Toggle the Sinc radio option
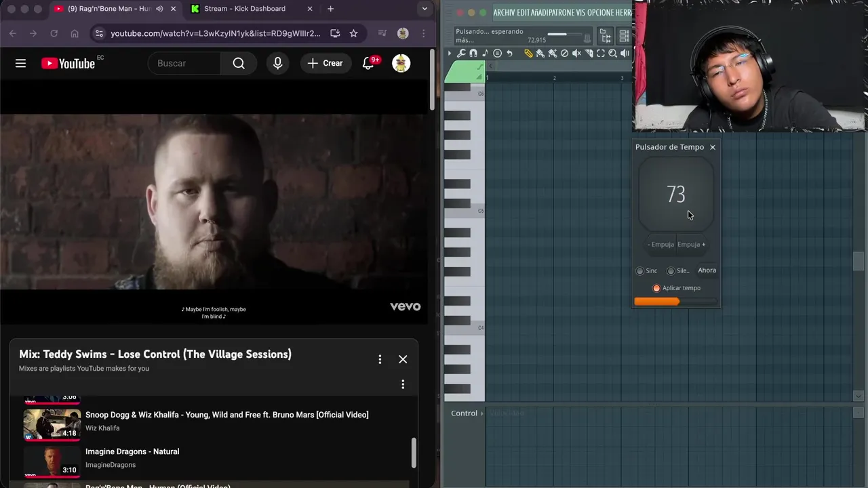The width and height of the screenshot is (868, 488). (646, 270)
